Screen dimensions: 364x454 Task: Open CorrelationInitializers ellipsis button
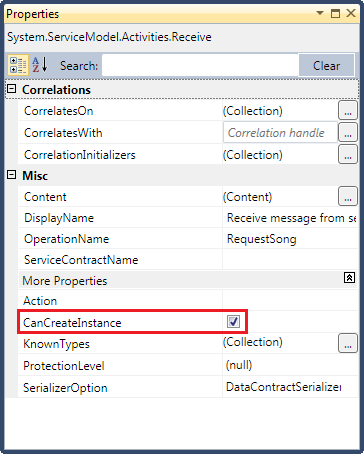(348, 154)
